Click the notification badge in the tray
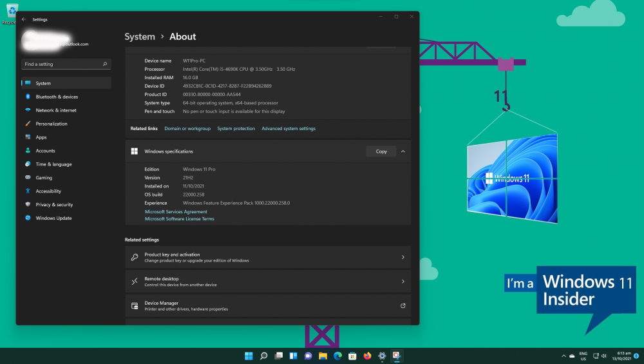The height and width of the screenshot is (364, 644). (636, 356)
